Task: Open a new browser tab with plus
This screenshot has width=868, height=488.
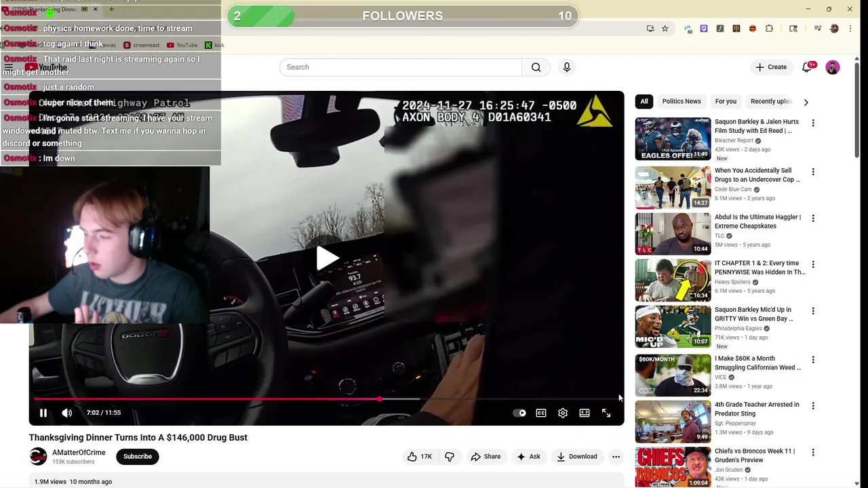Action: click(111, 9)
